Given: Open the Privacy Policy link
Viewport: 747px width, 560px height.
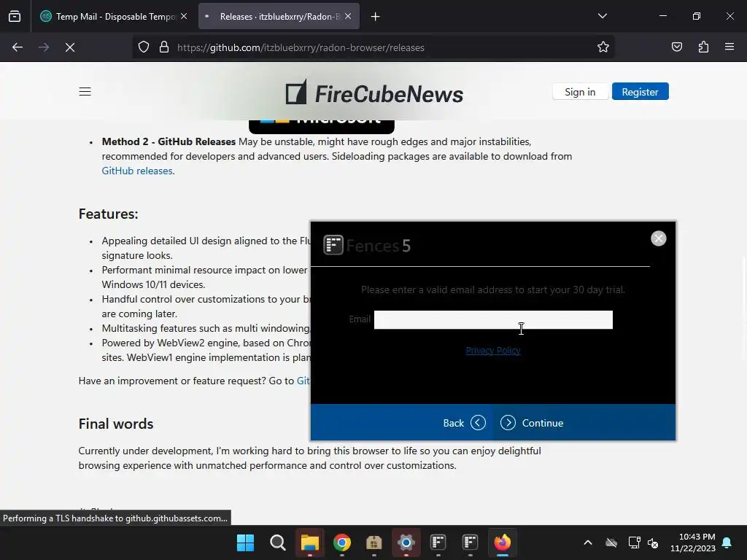Looking at the screenshot, I should (x=493, y=351).
